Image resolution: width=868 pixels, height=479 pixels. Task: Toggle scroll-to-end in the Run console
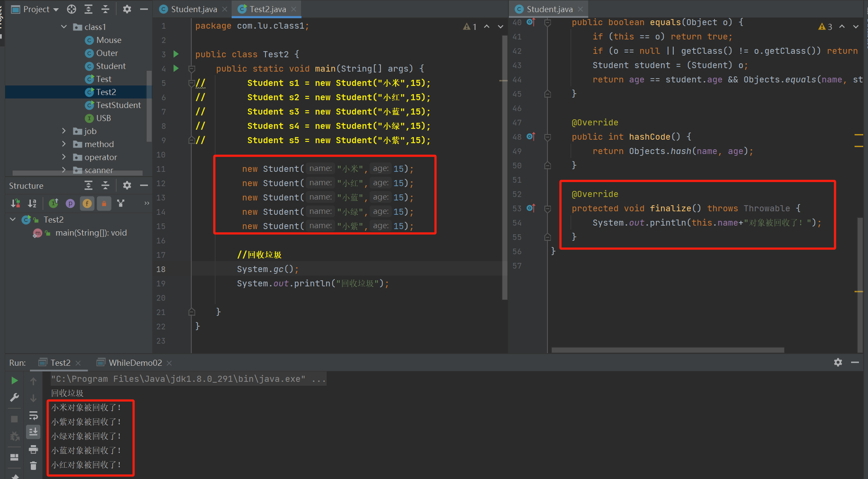click(33, 432)
